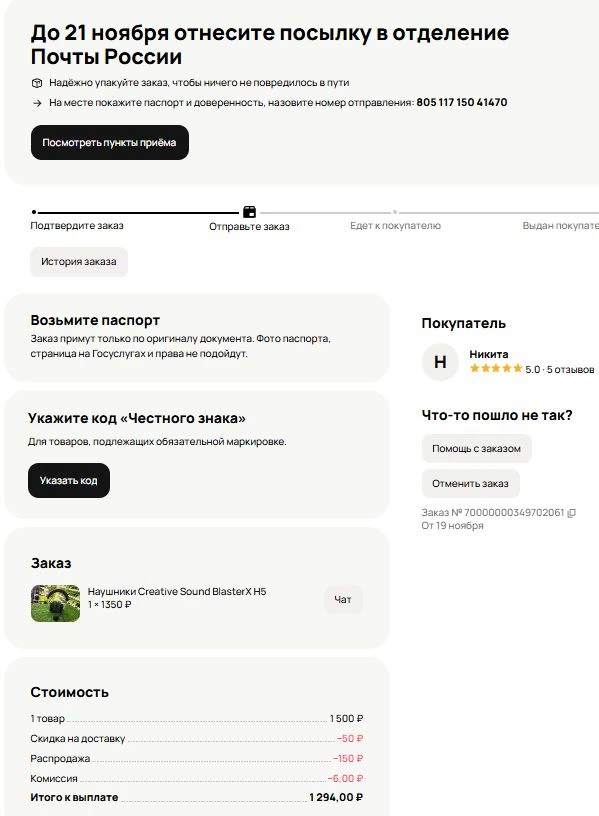Click the five-star rating next to Никита

(496, 370)
